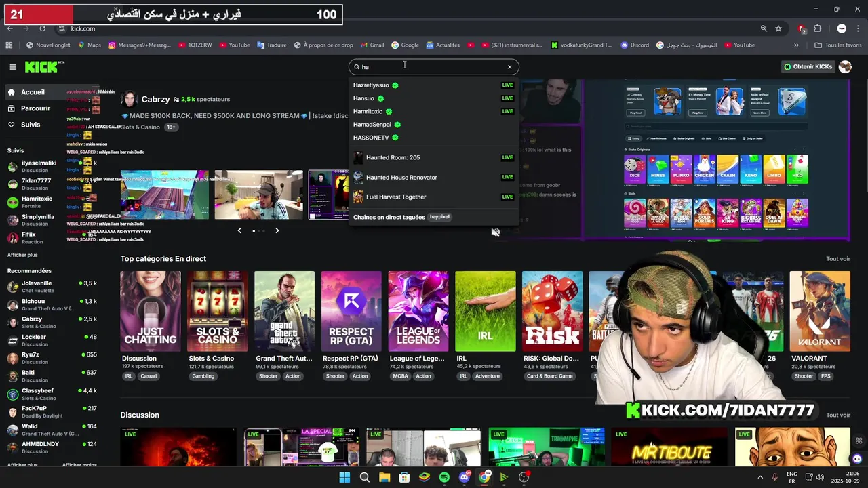Open Discord from the taskbar
Viewport: 868px width, 488px height.
click(465, 477)
